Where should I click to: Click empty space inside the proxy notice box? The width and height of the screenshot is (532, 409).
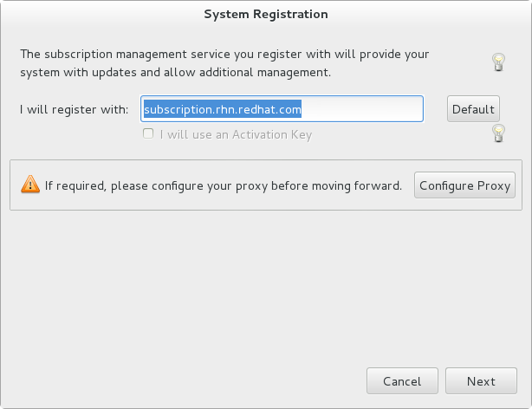point(260,203)
